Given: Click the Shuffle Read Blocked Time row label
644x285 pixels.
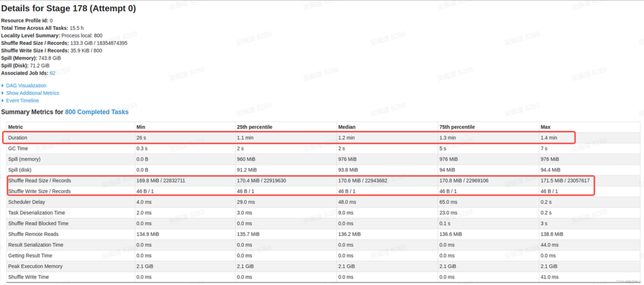Looking at the screenshot, I should [38, 224].
